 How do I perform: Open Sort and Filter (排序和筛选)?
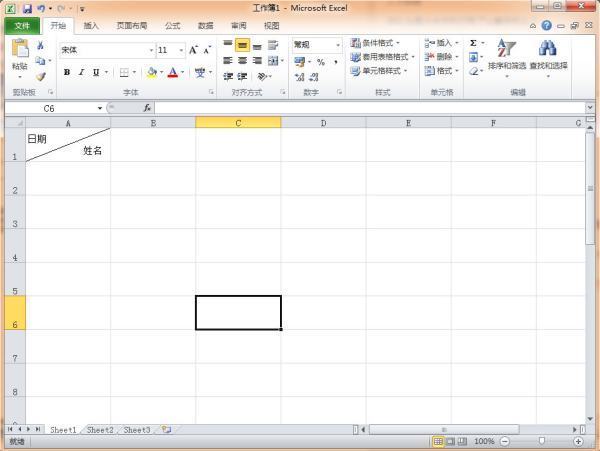tap(507, 56)
